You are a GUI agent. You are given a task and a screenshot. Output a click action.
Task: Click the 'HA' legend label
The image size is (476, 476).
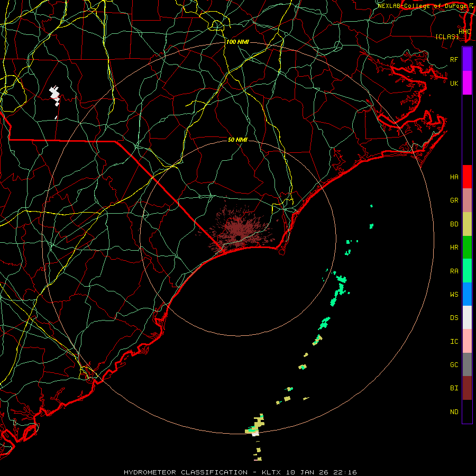click(454, 177)
